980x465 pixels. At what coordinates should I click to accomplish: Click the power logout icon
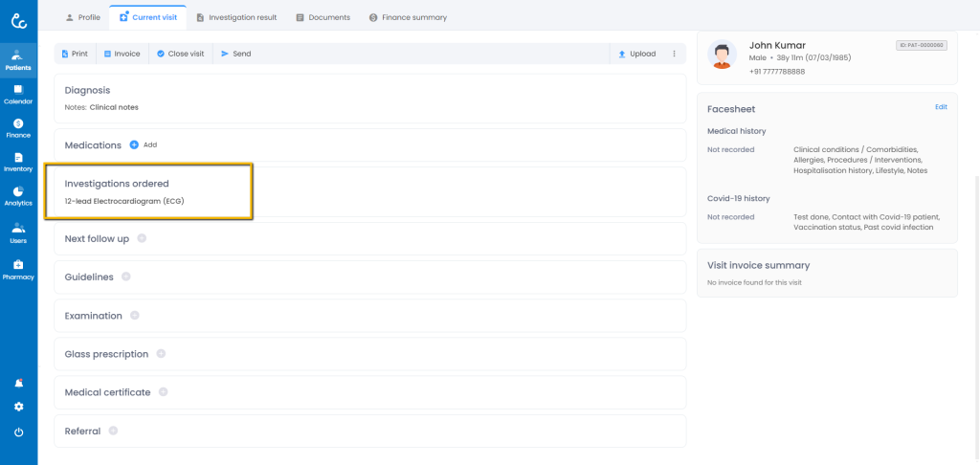18,432
